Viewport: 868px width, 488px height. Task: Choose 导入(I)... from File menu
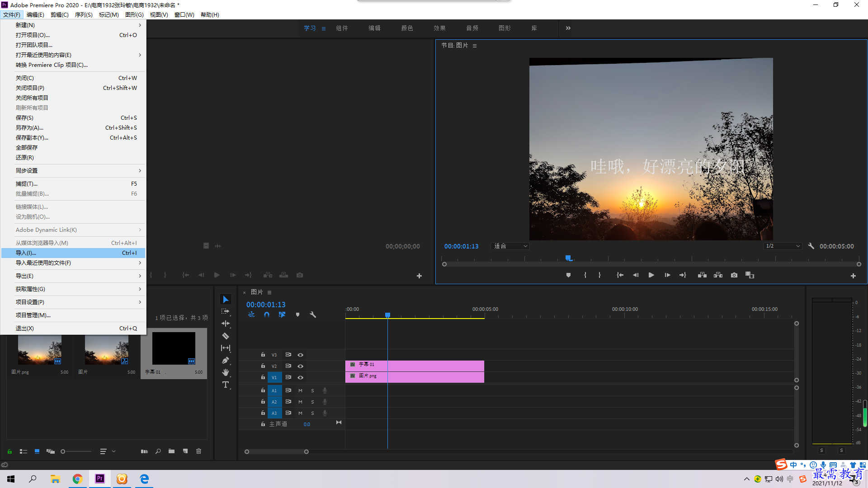[73, 253]
